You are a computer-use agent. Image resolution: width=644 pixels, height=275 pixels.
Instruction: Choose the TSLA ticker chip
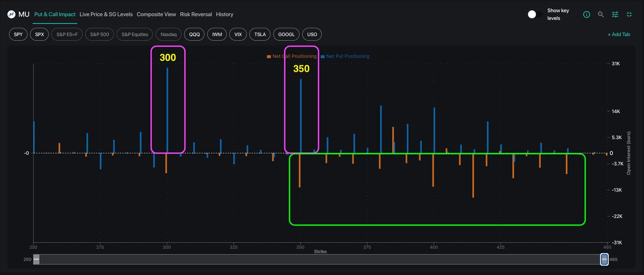(x=260, y=35)
